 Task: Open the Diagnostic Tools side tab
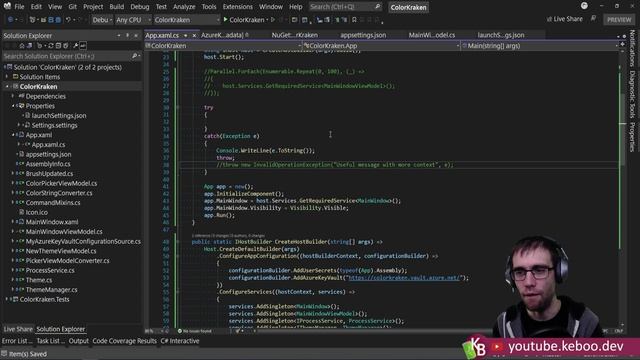click(632, 95)
